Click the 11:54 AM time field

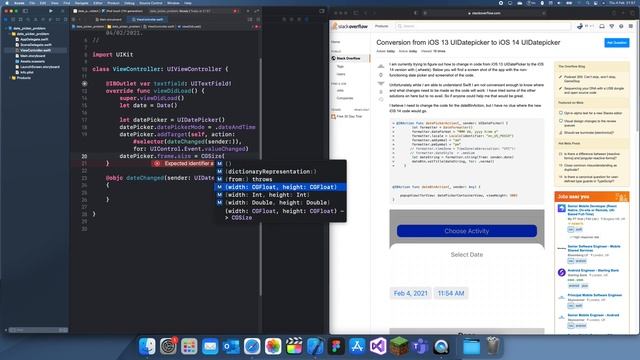[x=451, y=293]
